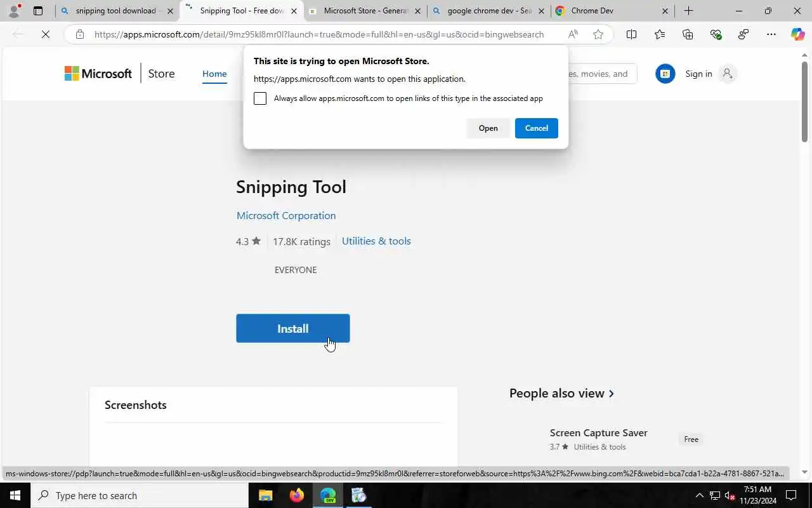
Task: Open Settings and more ellipsis menu
Action: coord(771,34)
